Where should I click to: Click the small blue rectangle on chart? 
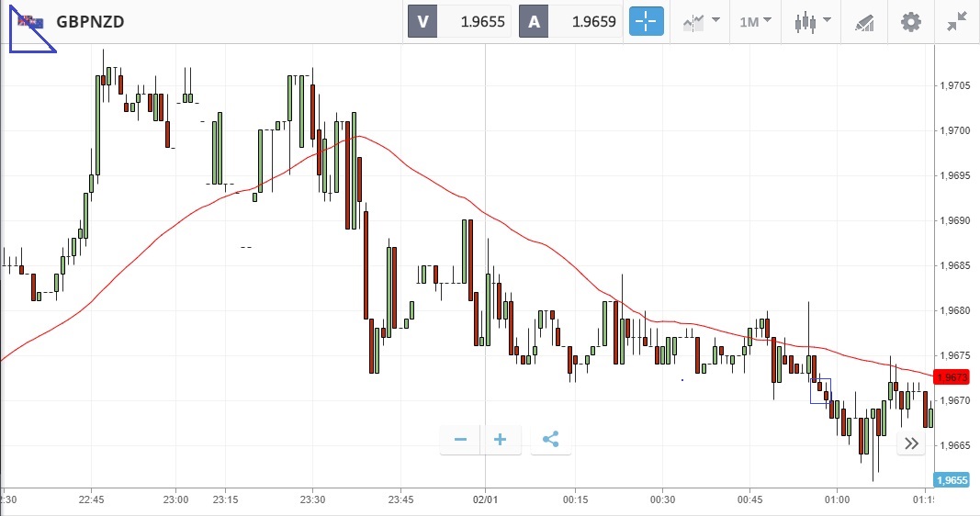(820, 390)
